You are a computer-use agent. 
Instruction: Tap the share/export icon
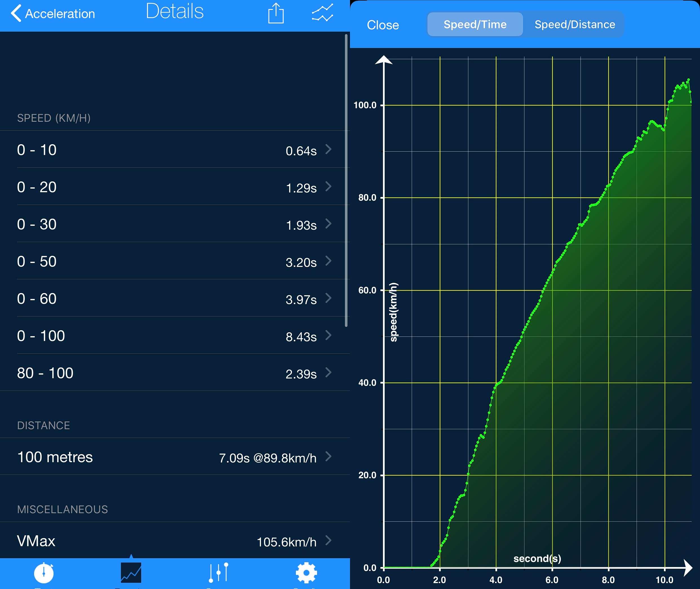pos(276,14)
